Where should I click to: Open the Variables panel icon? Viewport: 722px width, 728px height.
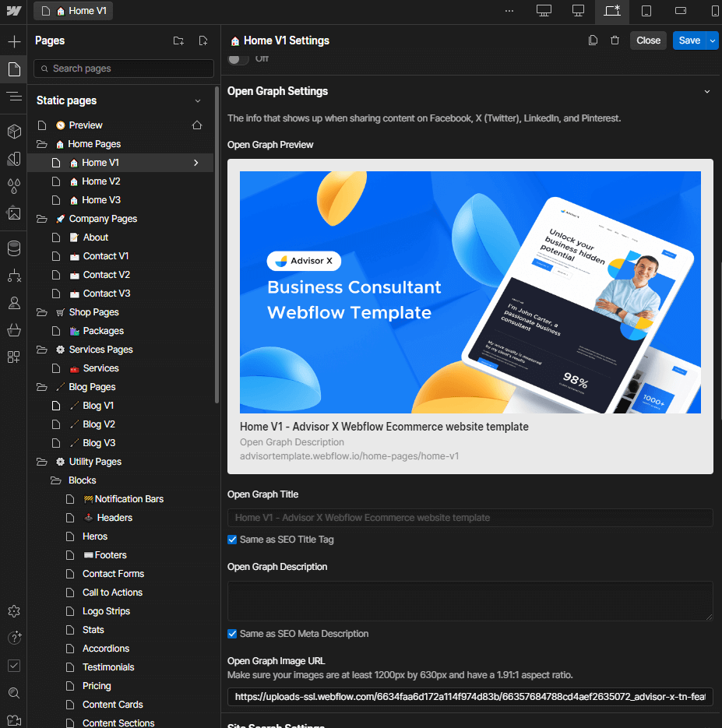[x=14, y=159]
